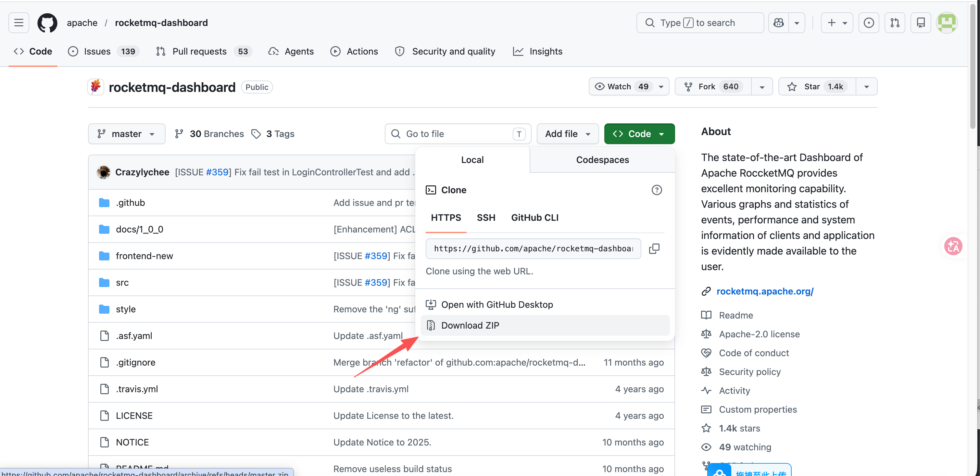Fork the repository with the Fork button

[713, 87]
